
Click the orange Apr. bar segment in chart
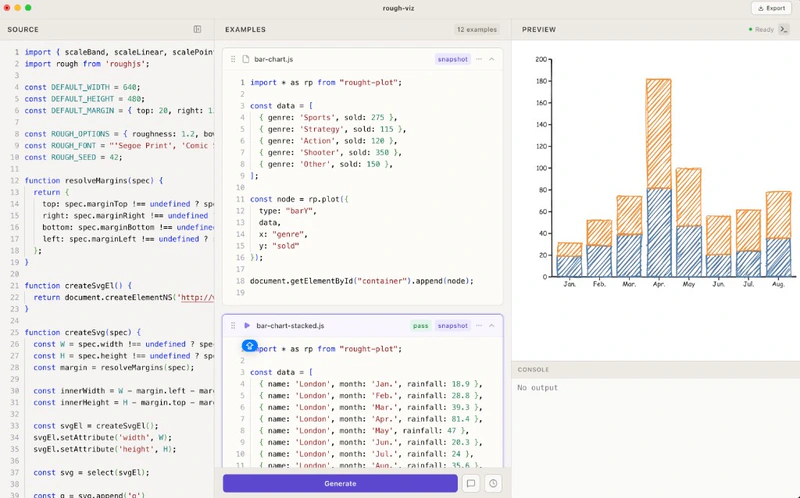[x=659, y=134]
